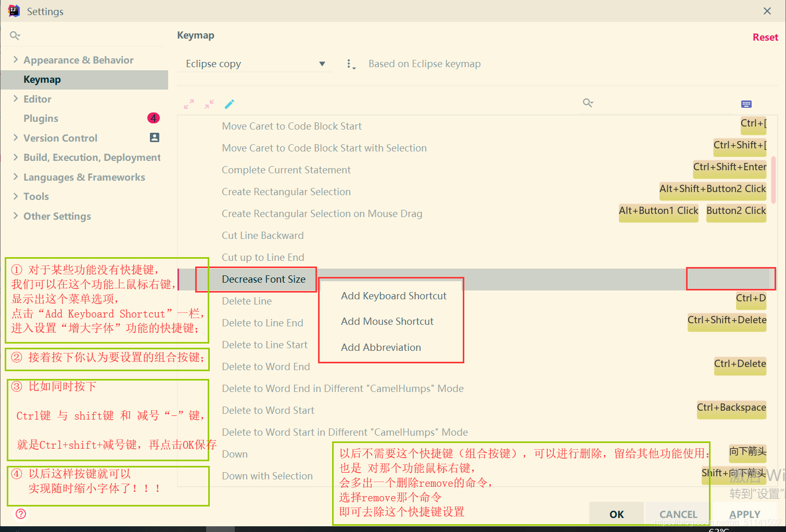This screenshot has width=786, height=532.
Task: Select Delete to Line Start action
Action: [x=264, y=345]
